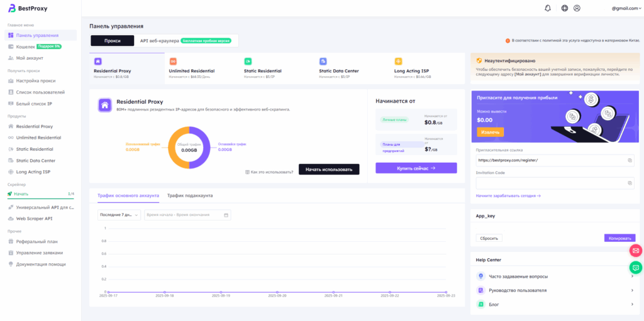
Task: Click the Unlimited Residential sidebar icon
Action: [11, 138]
